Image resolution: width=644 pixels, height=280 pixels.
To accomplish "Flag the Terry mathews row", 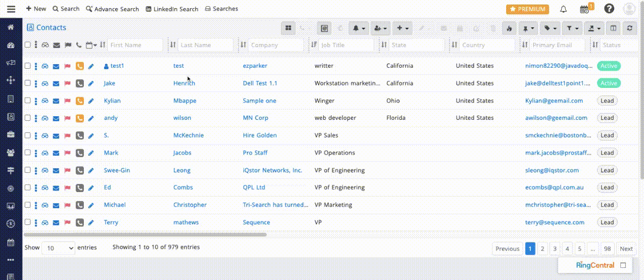I will pyautogui.click(x=67, y=222).
